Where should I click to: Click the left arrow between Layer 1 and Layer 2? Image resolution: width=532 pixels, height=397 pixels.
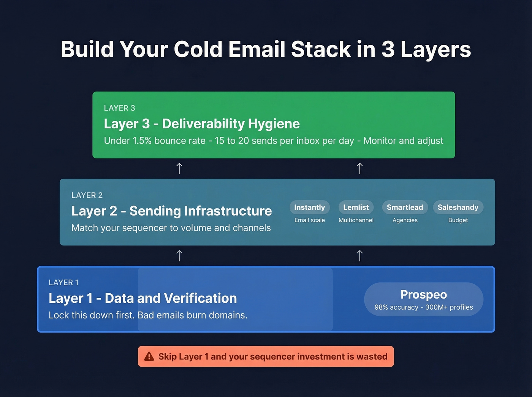(x=179, y=255)
